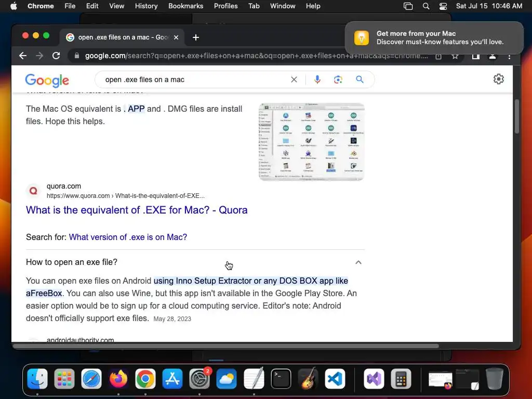The image size is (532, 399).
Task: Click into the Google search box
Action: pyautogui.click(x=195, y=79)
